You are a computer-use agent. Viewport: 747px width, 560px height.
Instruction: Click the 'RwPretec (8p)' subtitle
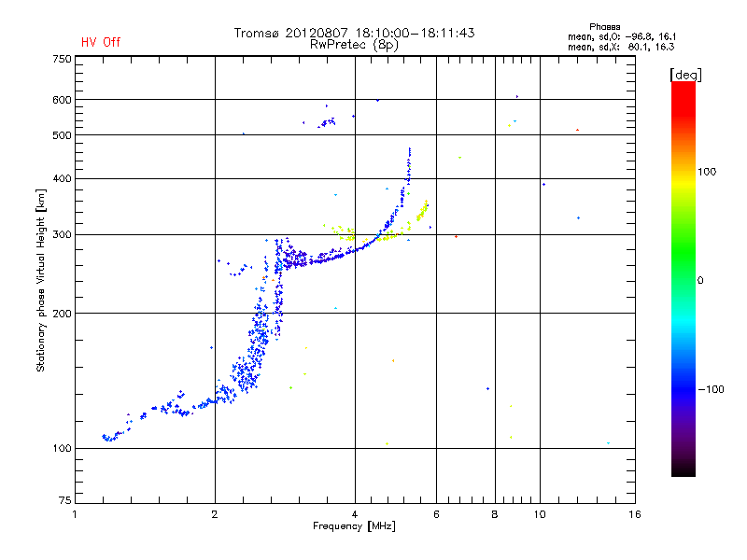[354, 45]
